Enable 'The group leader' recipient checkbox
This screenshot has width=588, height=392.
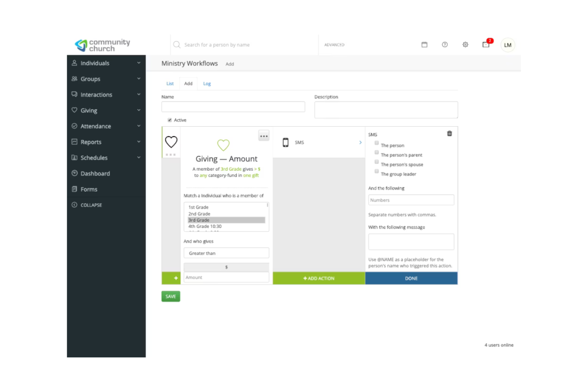point(376,171)
